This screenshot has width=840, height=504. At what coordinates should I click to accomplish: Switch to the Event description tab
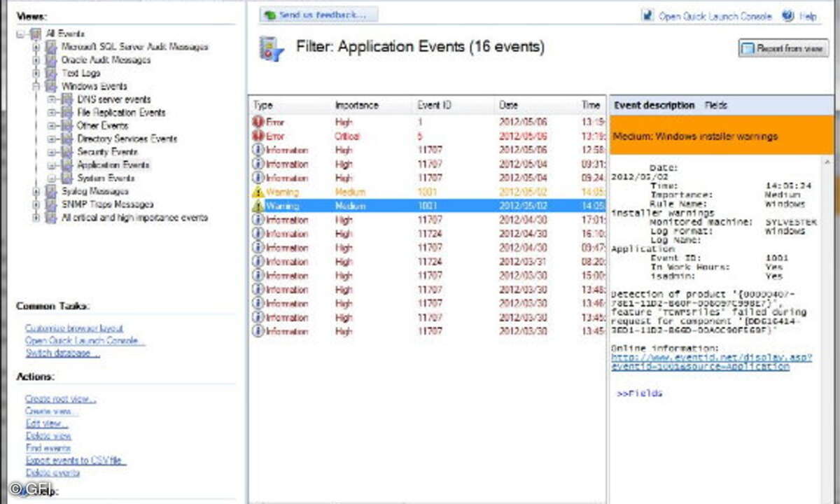coord(654,105)
